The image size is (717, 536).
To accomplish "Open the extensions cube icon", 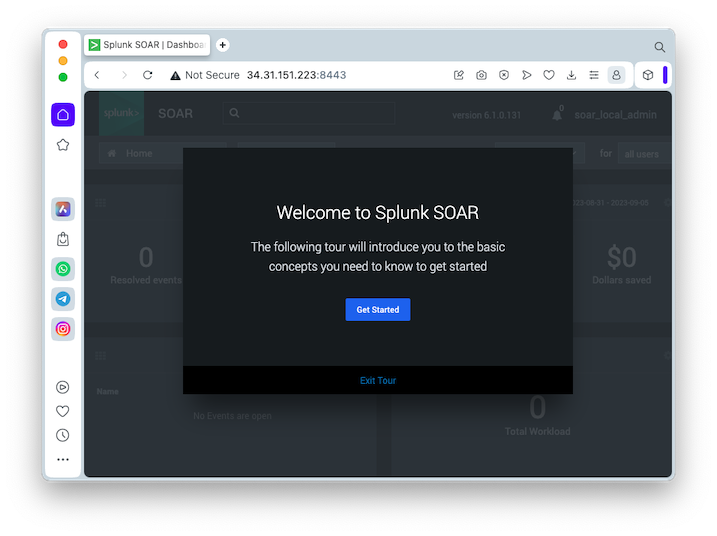I will pos(648,75).
